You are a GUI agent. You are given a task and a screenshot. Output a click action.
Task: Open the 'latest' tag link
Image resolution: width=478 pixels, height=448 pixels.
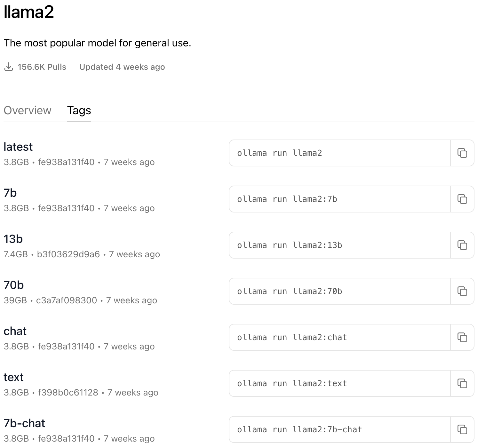coord(18,147)
